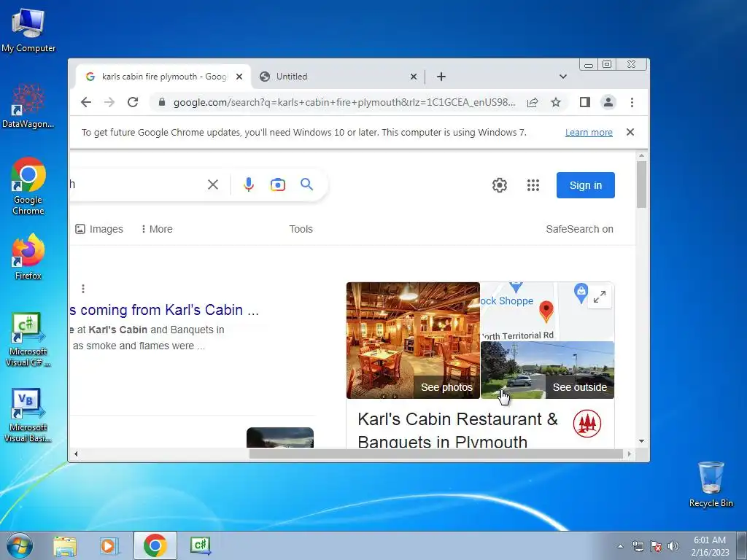Select Microsoft Visual C# desktop shortcut

tap(28, 339)
